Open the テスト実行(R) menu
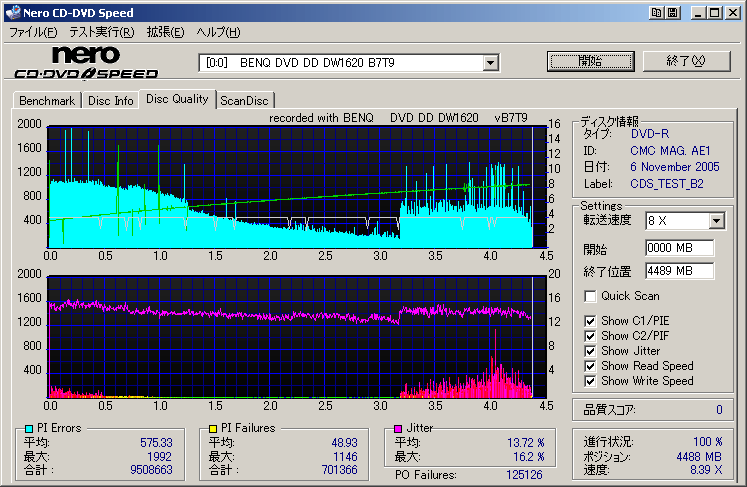Image resolution: width=747 pixels, height=487 pixels. tap(101, 32)
